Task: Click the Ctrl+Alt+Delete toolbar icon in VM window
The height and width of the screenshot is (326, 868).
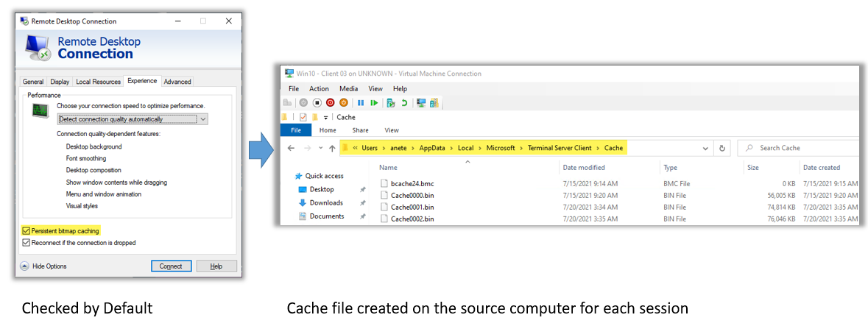Action: coord(287,102)
